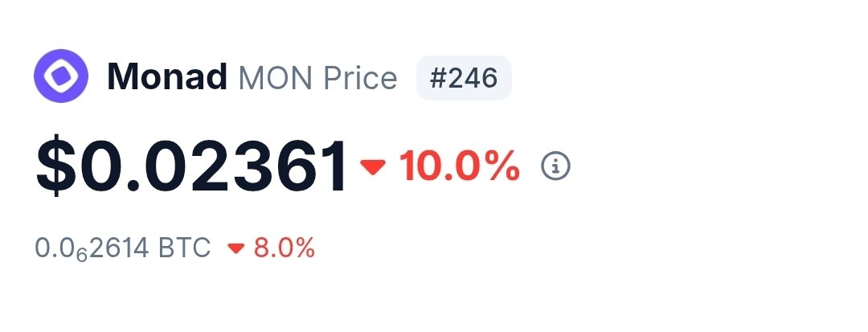
Task: Select the Monad coin name
Action: coord(167,78)
